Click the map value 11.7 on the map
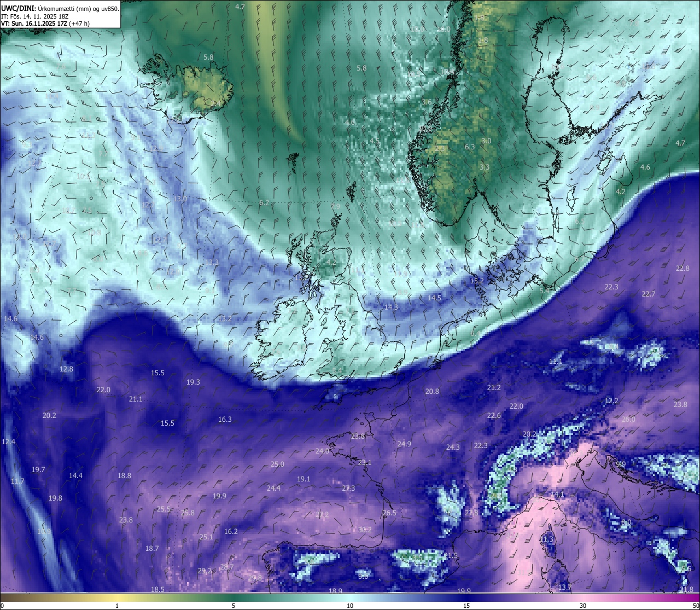The image size is (700, 610). [17, 481]
